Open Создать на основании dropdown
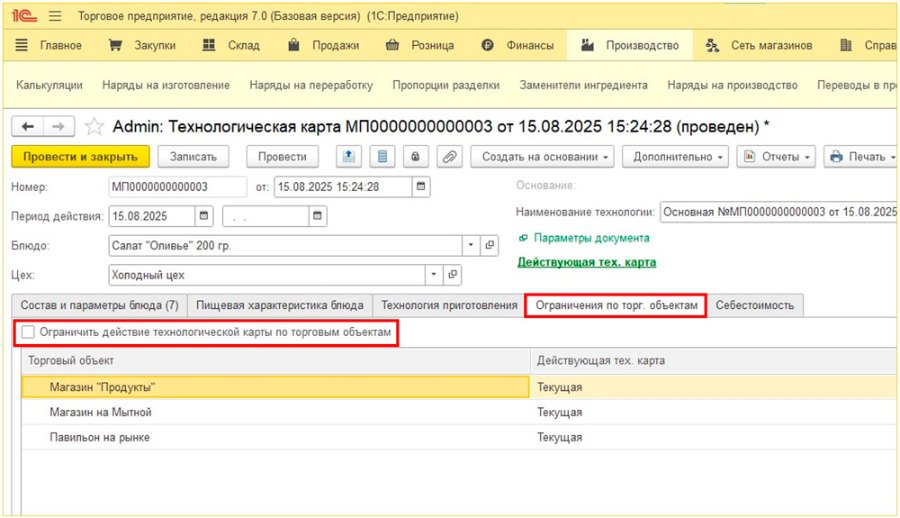Viewport: 900px width, 518px height. [x=542, y=157]
